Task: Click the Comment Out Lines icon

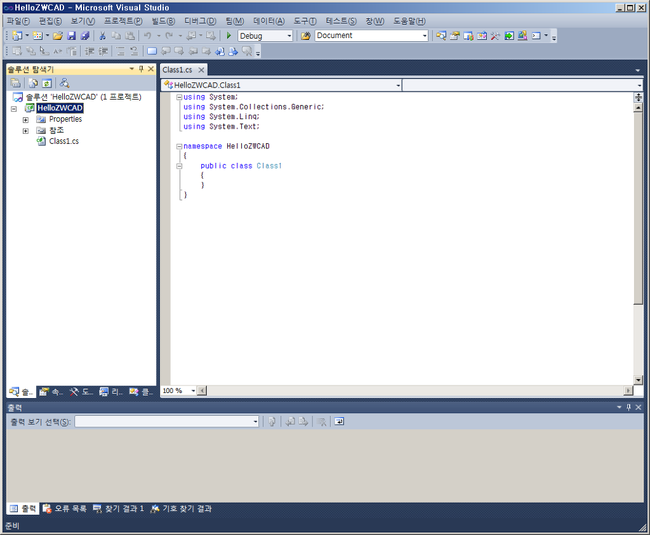Action: 121,51
